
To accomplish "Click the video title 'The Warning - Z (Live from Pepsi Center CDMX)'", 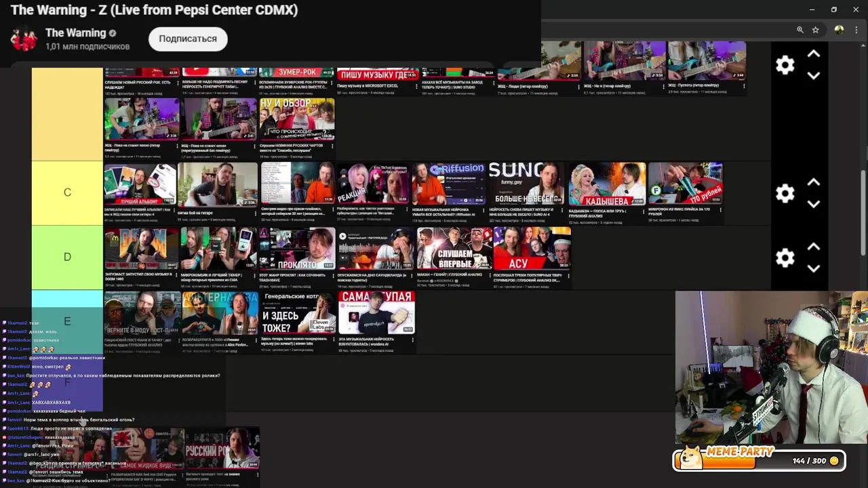I will (x=154, y=10).
